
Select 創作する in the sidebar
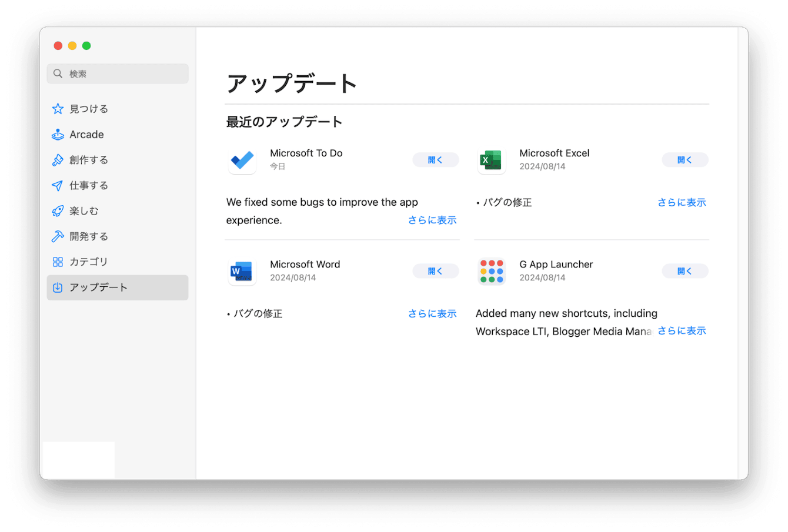118,160
